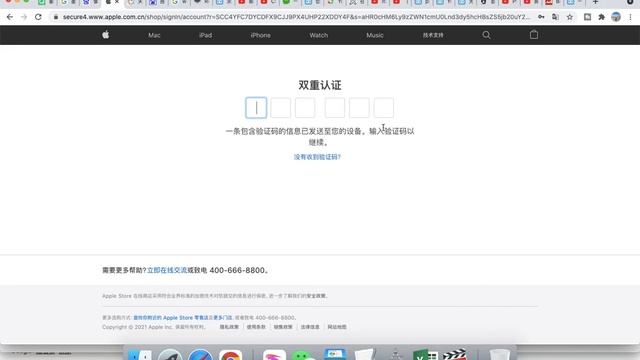Click the browser forward arrow
The image size is (640, 360).
coord(24,17)
